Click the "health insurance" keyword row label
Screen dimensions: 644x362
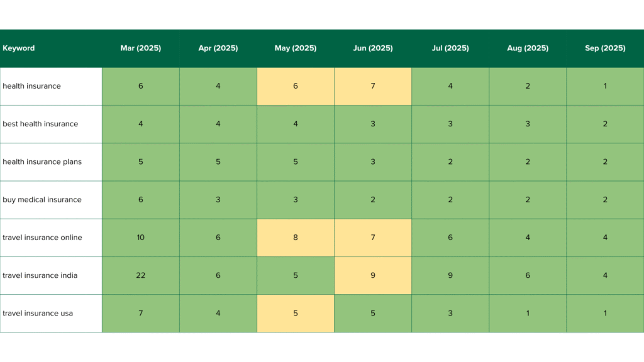coord(31,86)
